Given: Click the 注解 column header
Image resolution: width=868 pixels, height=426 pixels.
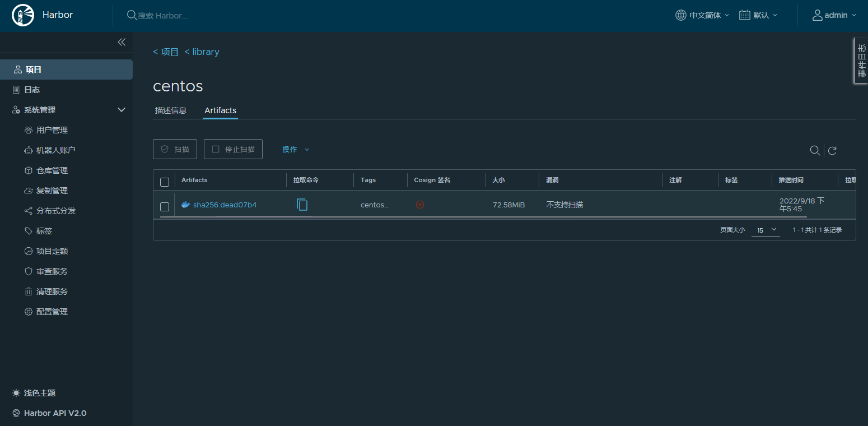Looking at the screenshot, I should [x=675, y=180].
